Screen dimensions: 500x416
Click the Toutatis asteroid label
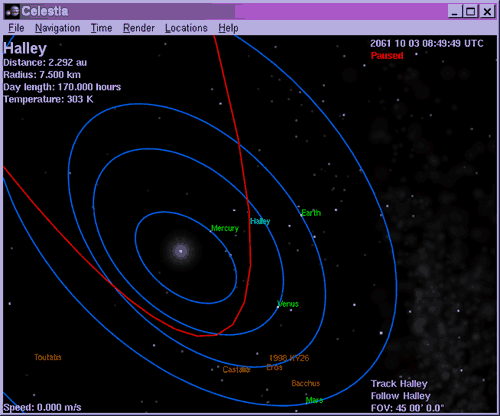click(x=48, y=357)
